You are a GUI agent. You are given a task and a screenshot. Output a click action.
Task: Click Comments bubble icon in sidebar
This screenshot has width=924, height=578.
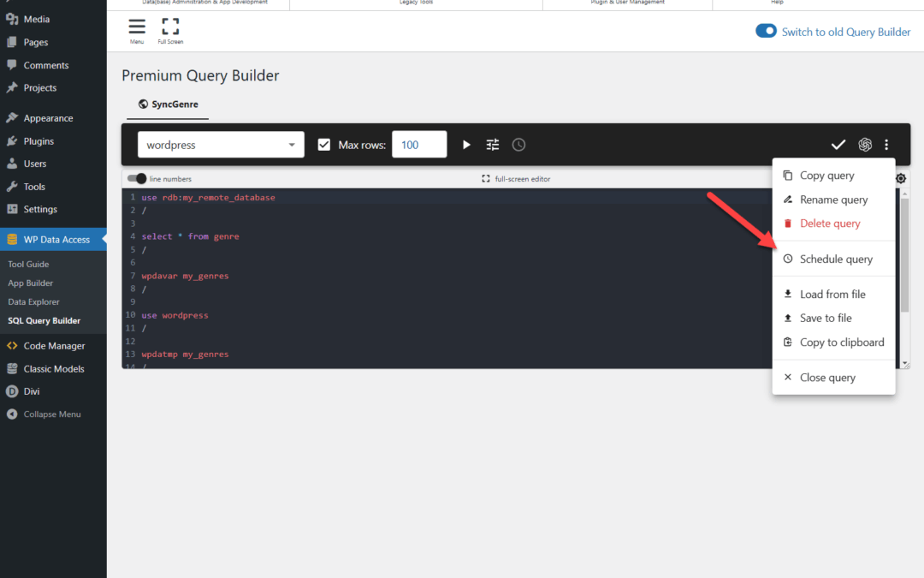pos(12,65)
